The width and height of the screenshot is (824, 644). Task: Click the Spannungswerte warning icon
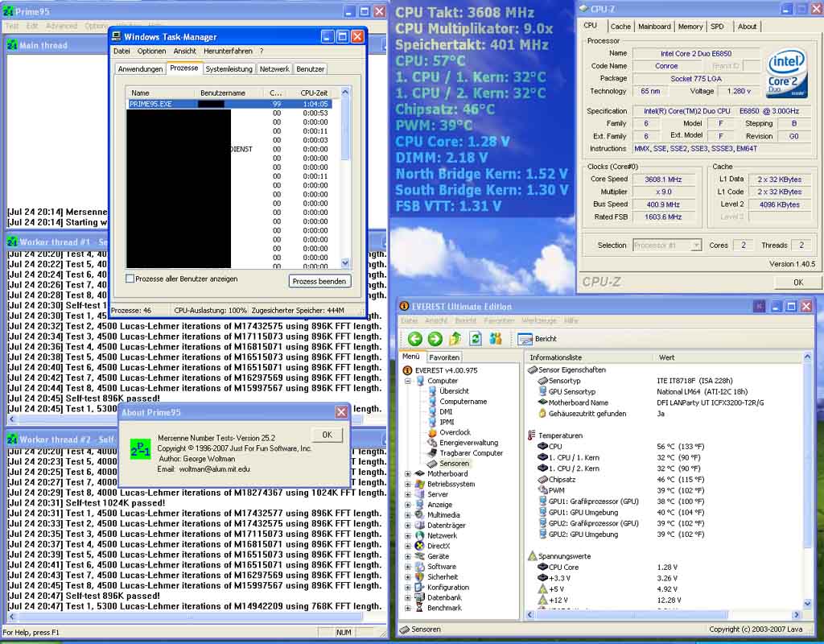(533, 556)
